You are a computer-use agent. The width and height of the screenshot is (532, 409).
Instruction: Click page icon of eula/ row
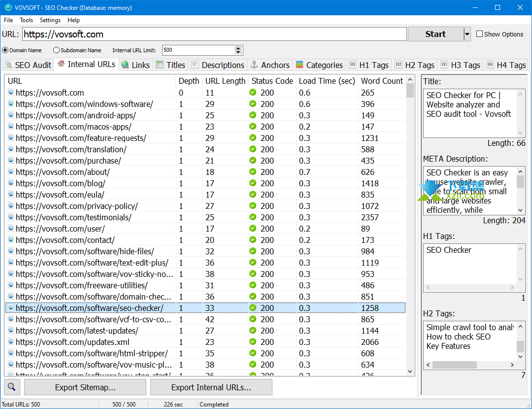[x=11, y=194]
